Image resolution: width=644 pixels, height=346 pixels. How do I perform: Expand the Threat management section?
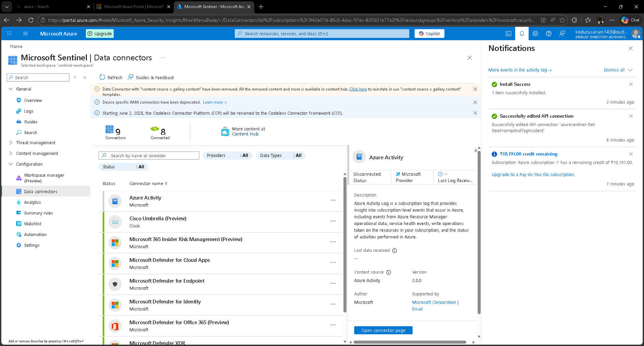click(11, 143)
